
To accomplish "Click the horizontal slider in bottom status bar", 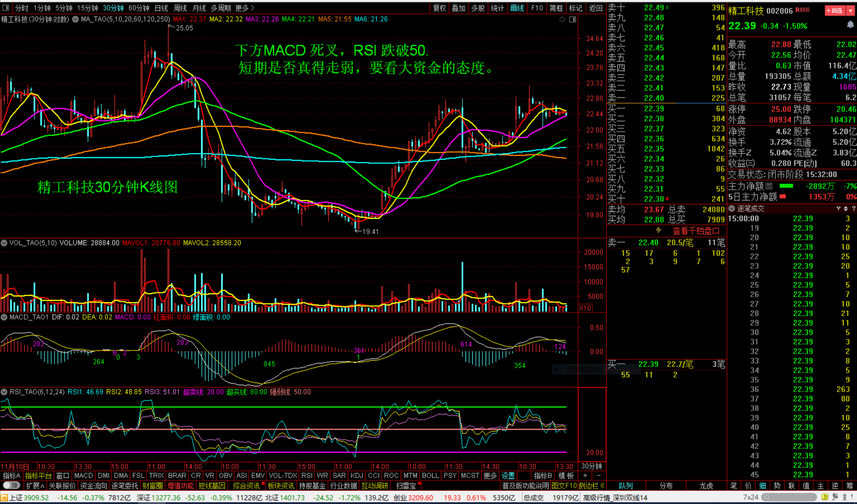I will pos(789,497).
